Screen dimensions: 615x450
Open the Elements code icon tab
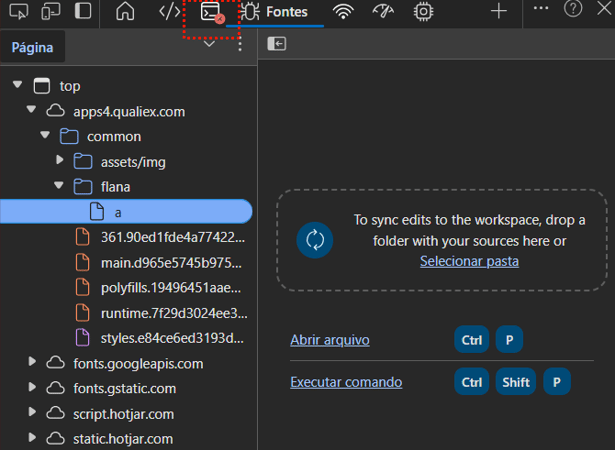coord(170,12)
